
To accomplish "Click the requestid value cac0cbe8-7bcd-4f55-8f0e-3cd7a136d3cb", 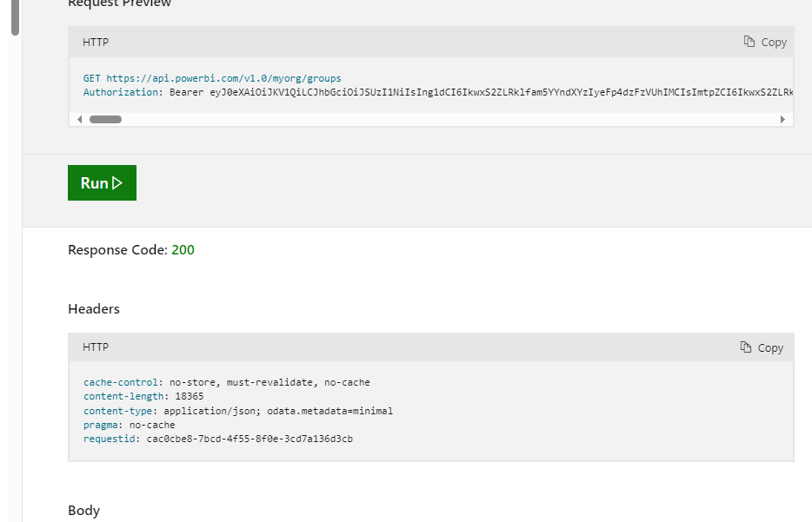I will (250, 439).
